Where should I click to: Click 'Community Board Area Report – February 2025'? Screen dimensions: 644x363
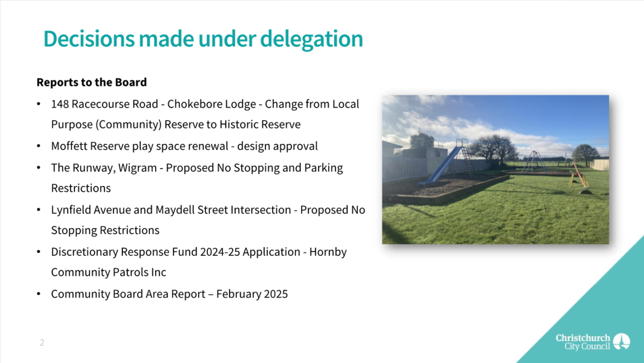pyautogui.click(x=169, y=294)
